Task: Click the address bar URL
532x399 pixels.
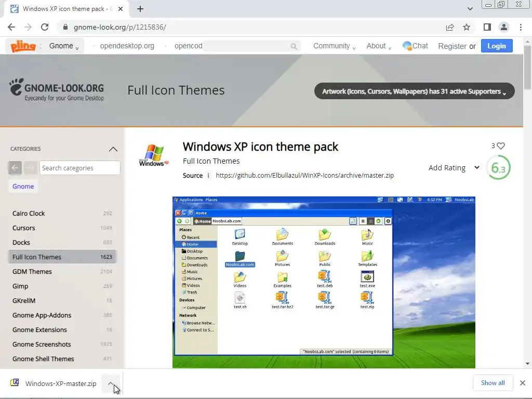Action: (120, 27)
